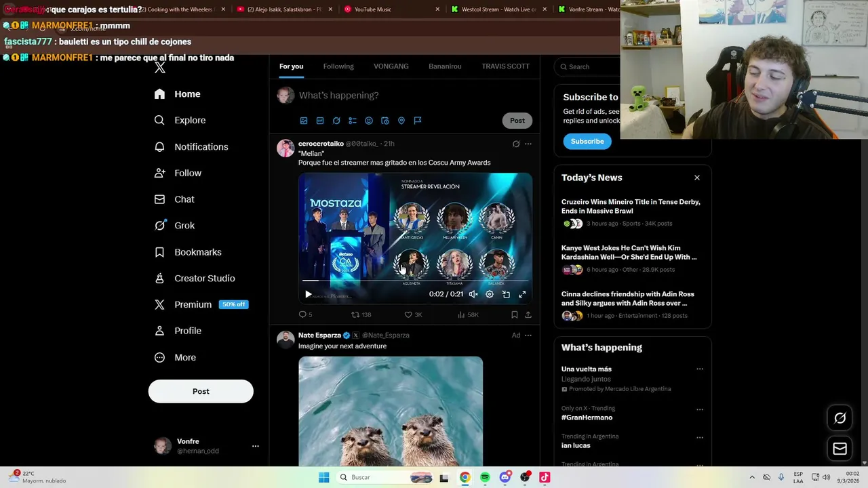
Task: Open video settings gear
Action: click(x=490, y=294)
